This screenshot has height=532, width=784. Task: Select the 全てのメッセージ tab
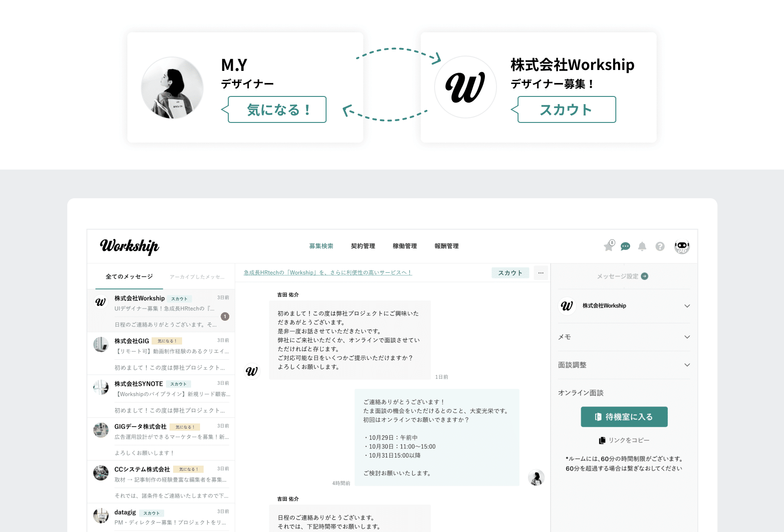tap(129, 277)
